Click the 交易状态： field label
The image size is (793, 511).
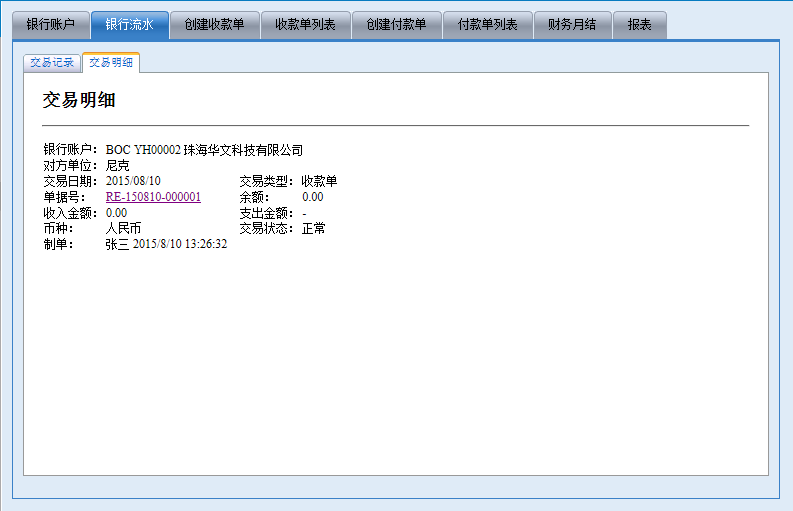(x=267, y=228)
